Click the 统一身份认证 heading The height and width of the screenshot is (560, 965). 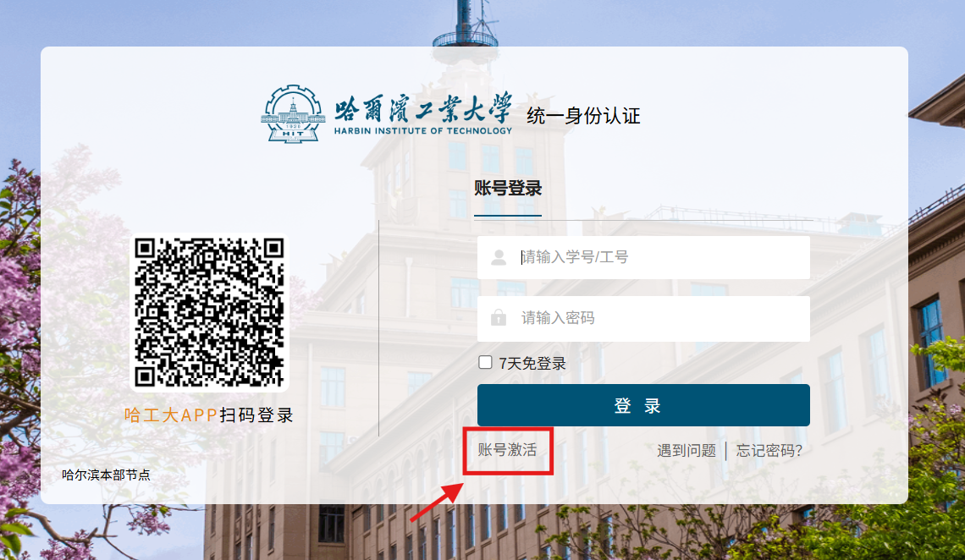tap(583, 116)
